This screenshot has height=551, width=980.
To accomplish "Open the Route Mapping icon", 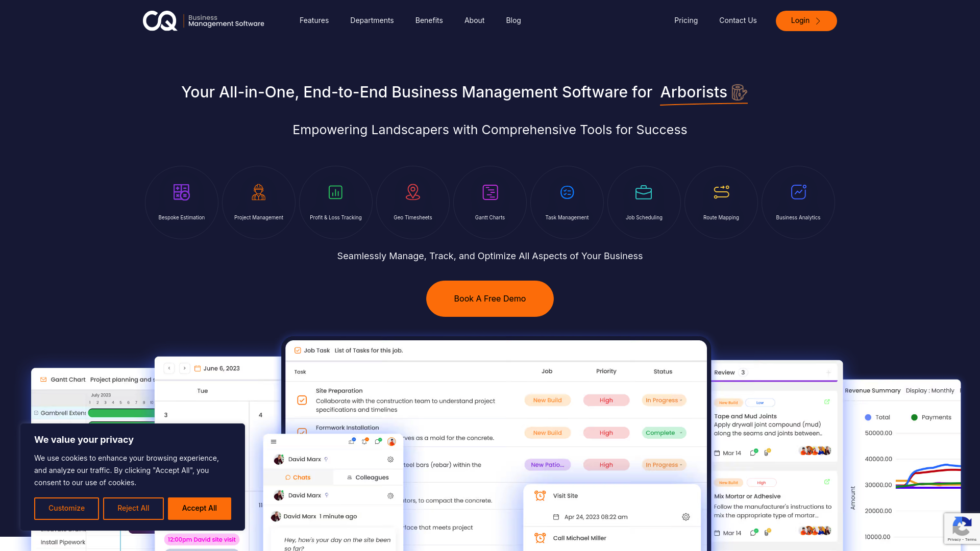I will (721, 192).
